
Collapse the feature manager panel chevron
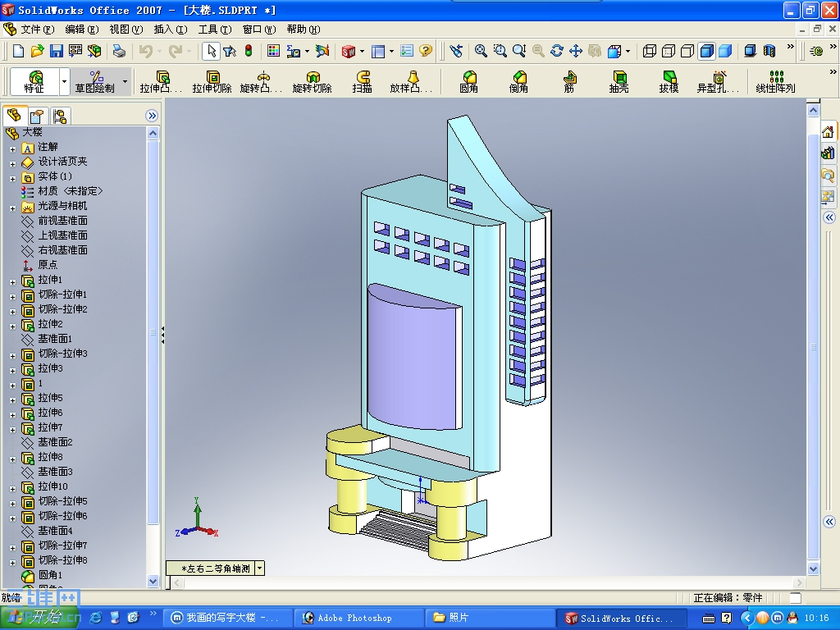pos(152,116)
